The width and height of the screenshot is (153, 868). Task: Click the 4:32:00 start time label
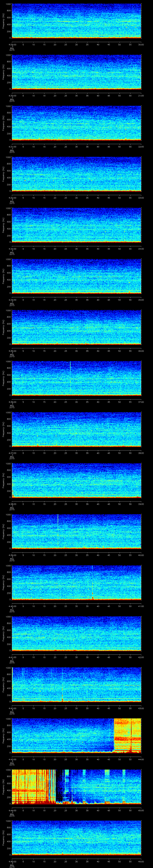(x=12, y=198)
